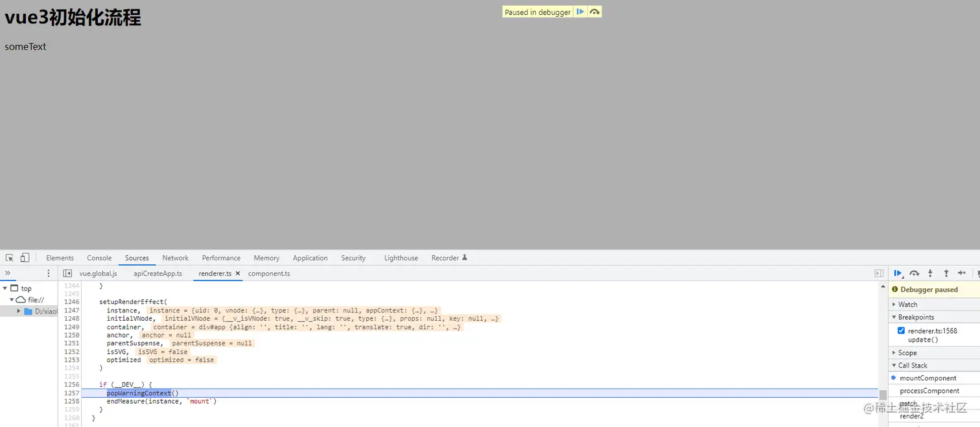Click the someText paragraph on the page

point(25,47)
